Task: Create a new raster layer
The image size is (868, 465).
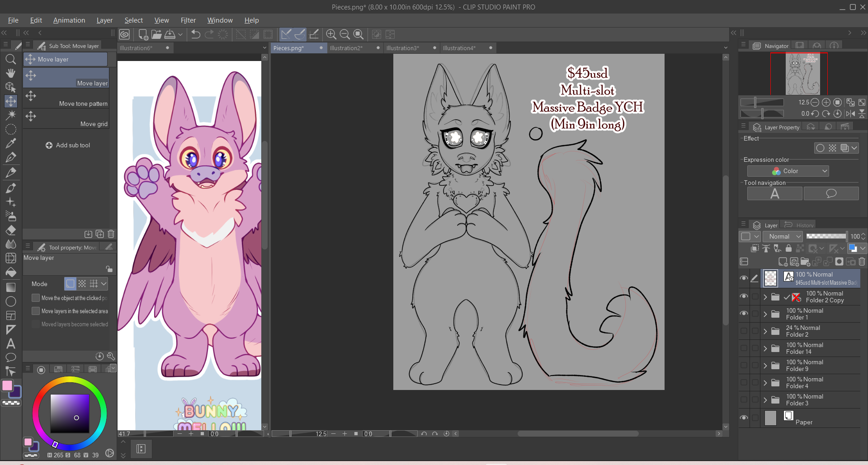Action: [783, 262]
